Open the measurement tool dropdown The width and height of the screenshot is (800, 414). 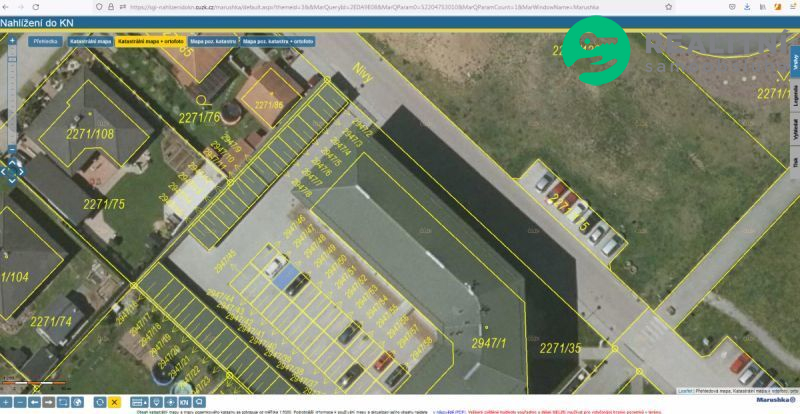click(x=139, y=402)
